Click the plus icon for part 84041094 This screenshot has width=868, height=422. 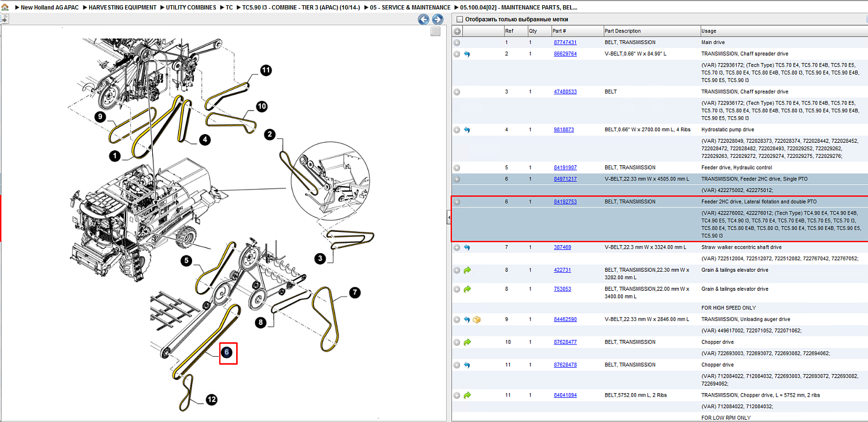(x=457, y=395)
